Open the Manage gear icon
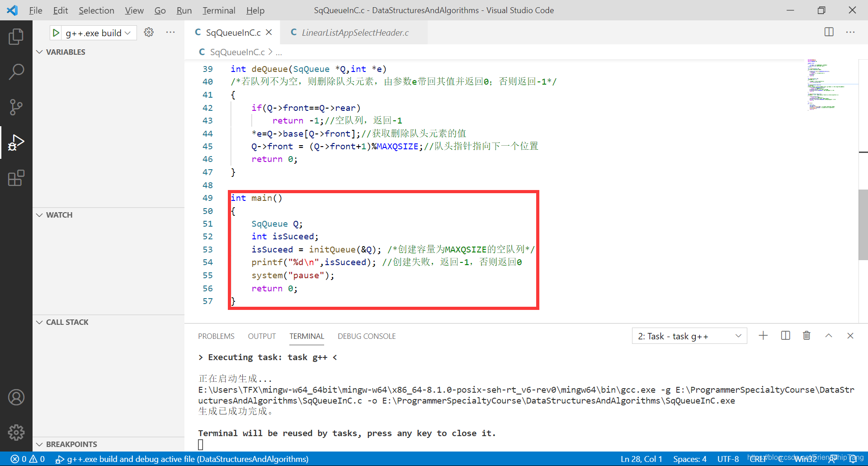The width and height of the screenshot is (868, 466). click(16, 433)
